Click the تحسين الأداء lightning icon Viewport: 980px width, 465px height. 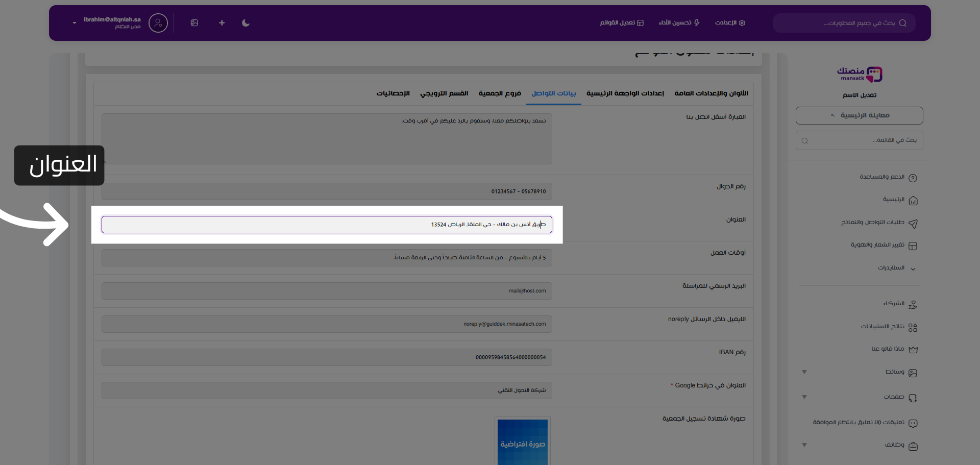pos(679,23)
